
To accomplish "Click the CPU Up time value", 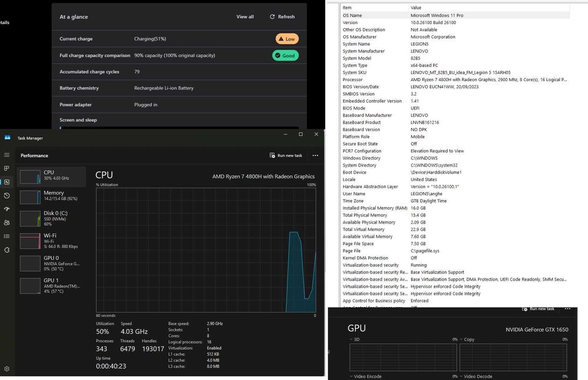I will tap(111, 366).
